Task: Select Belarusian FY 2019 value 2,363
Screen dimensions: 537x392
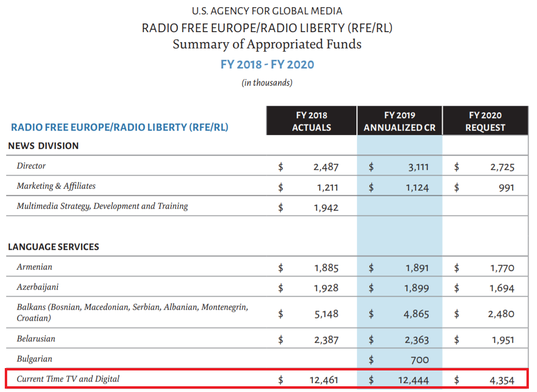Action: coord(416,340)
